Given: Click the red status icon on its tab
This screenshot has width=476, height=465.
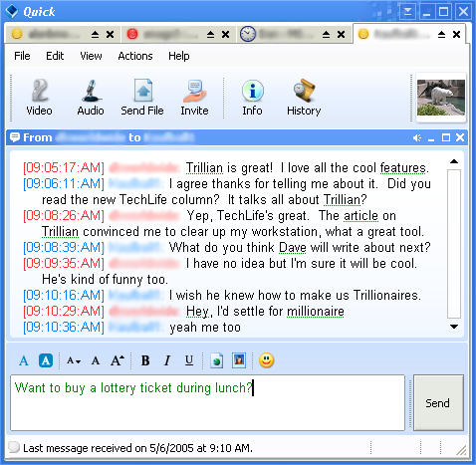Looking at the screenshot, I should [132, 34].
